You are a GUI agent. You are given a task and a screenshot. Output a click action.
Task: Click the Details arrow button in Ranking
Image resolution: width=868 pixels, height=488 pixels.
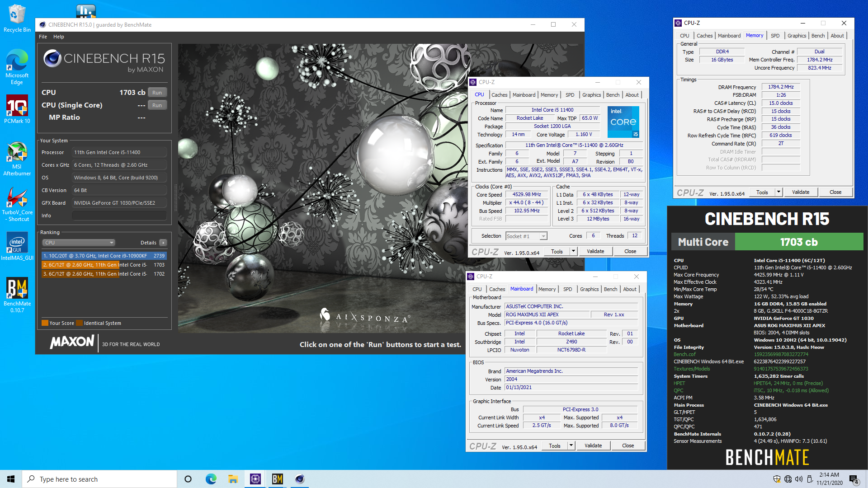pos(163,243)
